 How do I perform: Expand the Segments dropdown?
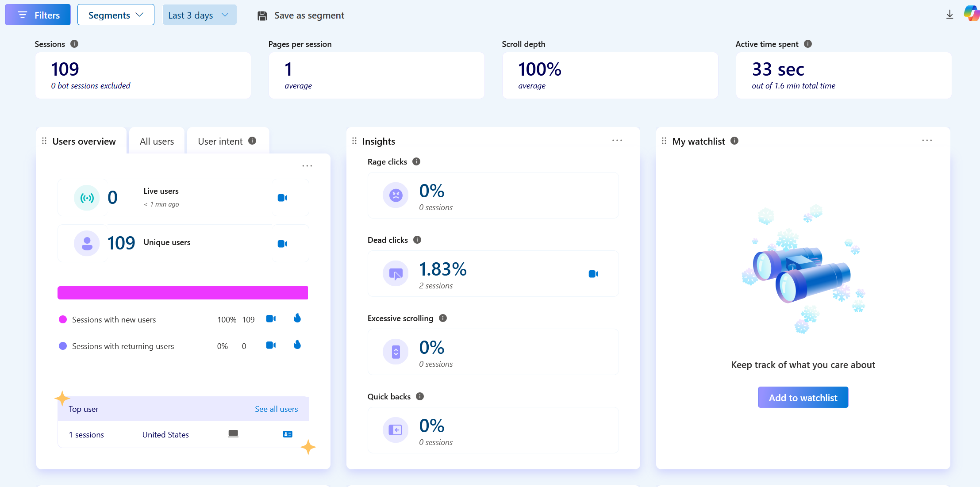[x=115, y=15]
